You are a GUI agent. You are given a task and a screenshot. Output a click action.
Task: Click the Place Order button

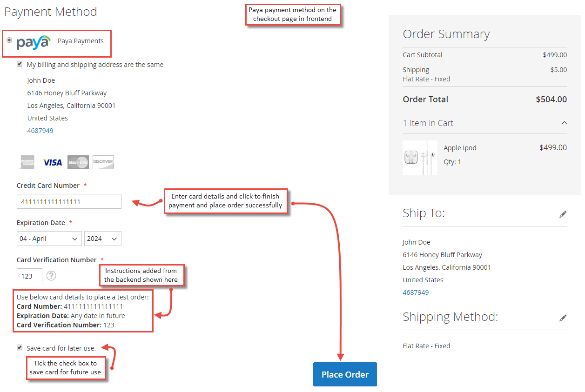pos(345,374)
